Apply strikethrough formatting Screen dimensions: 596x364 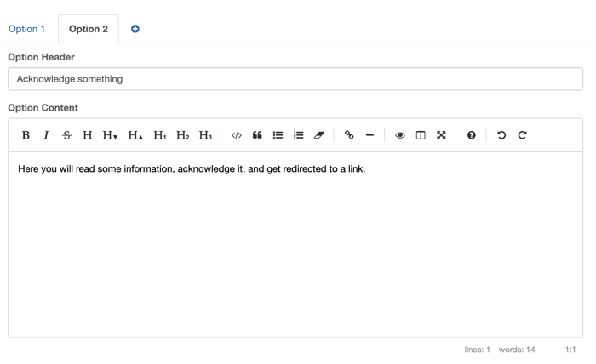[66, 135]
